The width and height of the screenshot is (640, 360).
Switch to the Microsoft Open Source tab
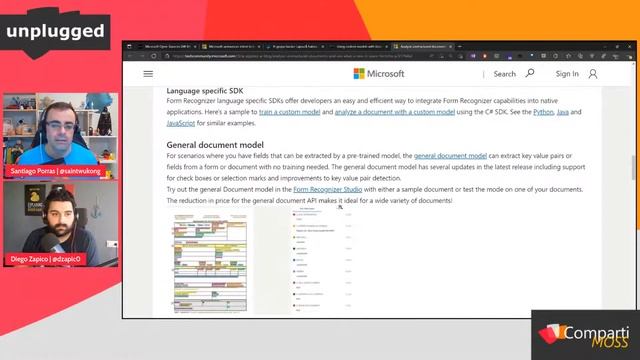pos(167,47)
